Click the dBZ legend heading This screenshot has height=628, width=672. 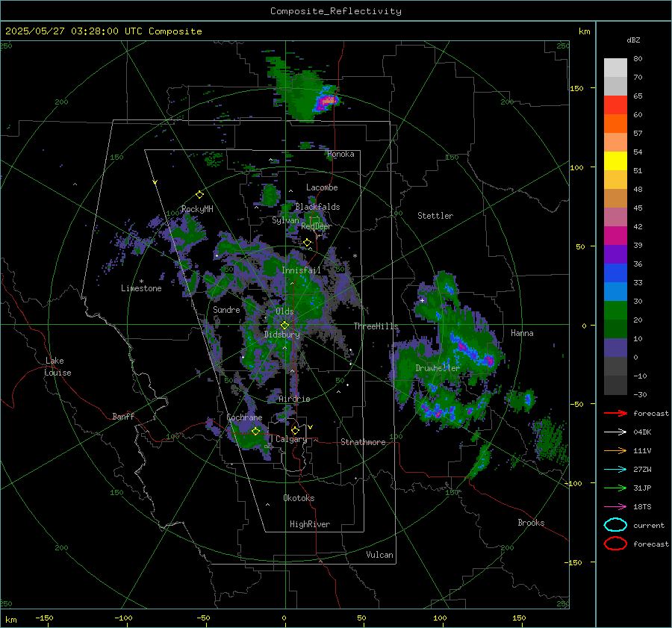633,40
